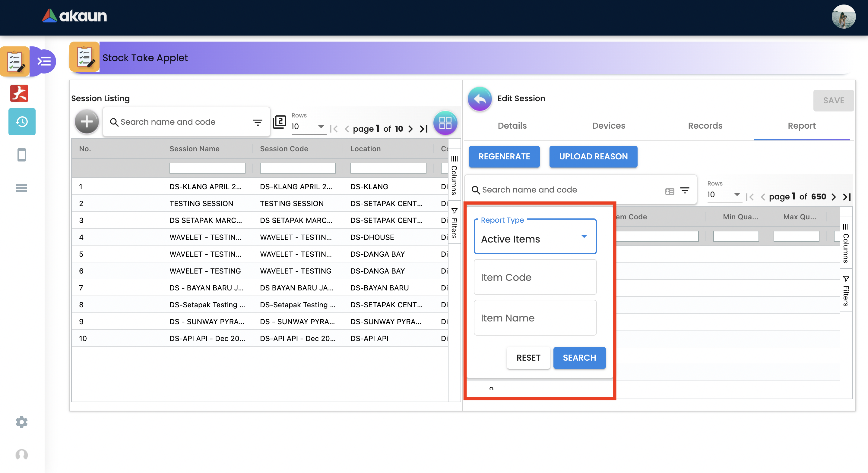The height and width of the screenshot is (473, 868).
Task: Click the history clock icon in sidebar
Action: tap(22, 121)
